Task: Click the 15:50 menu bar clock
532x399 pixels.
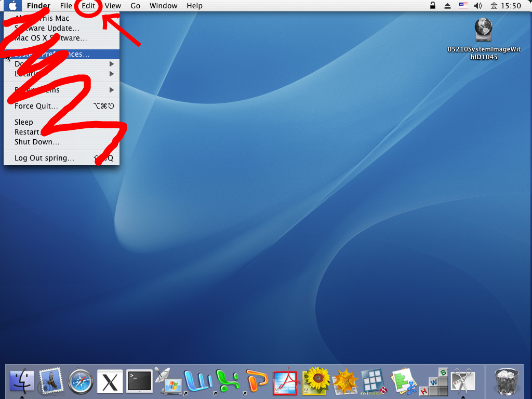Action: click(510, 6)
